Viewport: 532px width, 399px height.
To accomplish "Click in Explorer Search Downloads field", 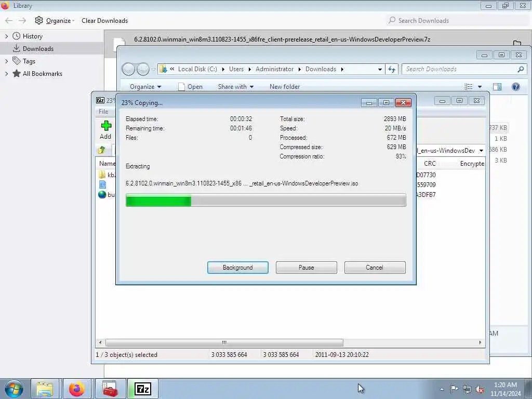I will pos(464,69).
